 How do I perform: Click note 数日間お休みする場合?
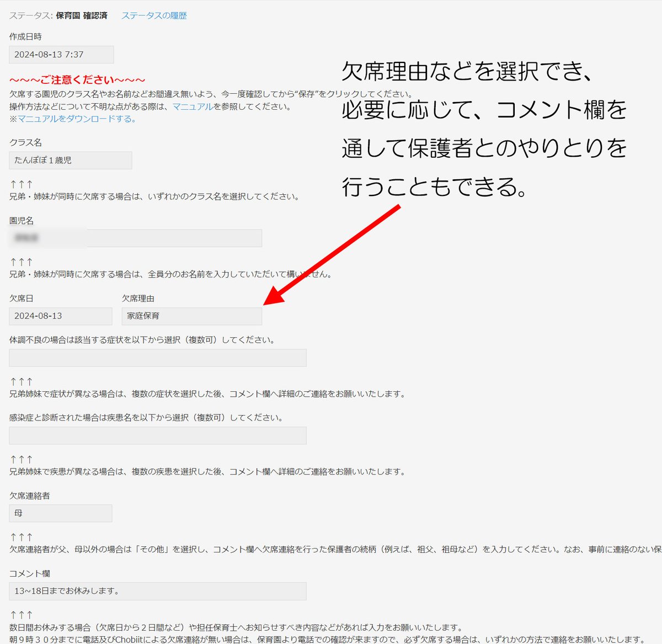[236, 627]
